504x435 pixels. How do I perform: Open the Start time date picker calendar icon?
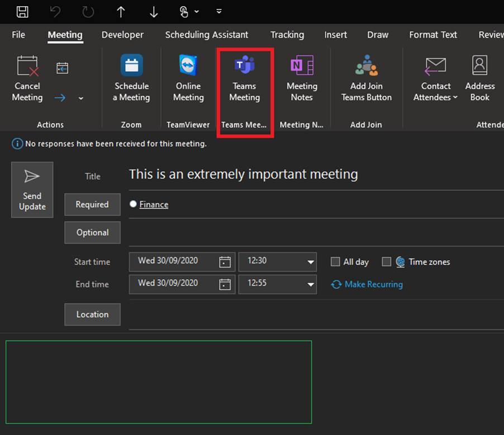[x=225, y=262]
